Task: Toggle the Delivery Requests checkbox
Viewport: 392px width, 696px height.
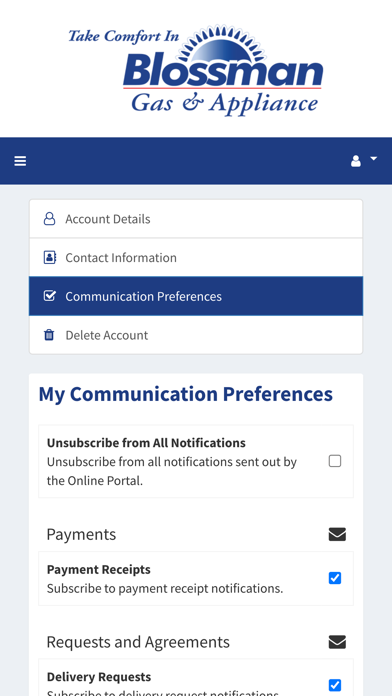Action: (x=335, y=685)
